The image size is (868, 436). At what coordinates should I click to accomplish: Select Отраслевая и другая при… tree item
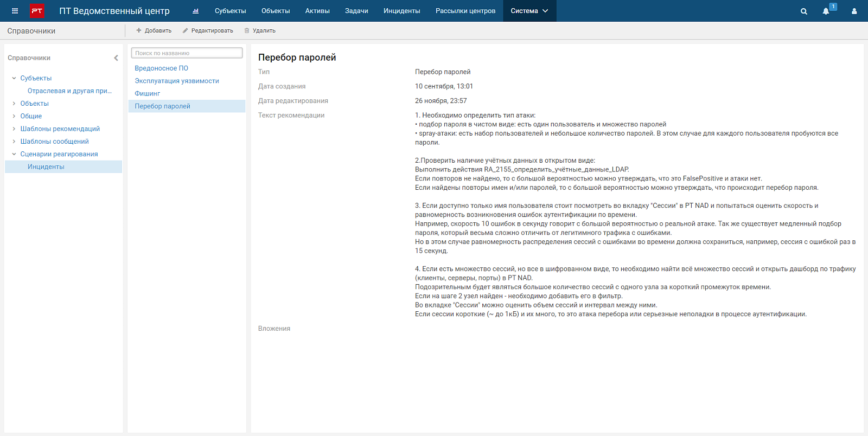point(69,91)
